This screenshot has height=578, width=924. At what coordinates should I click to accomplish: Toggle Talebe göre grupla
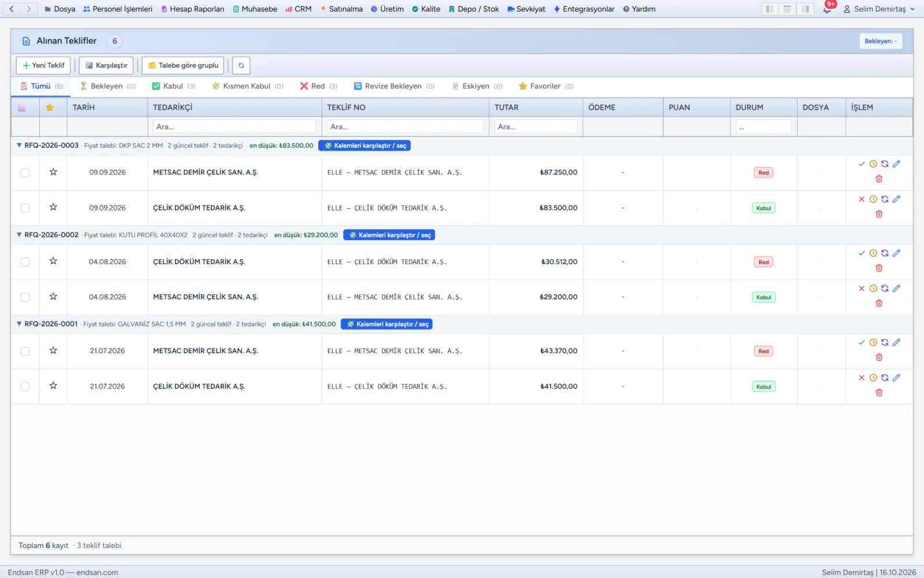point(182,65)
